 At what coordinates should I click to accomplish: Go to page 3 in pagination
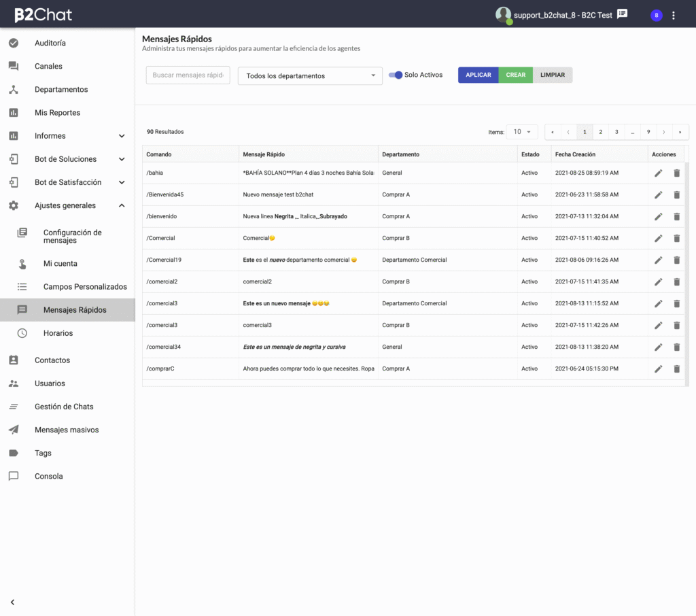(616, 132)
